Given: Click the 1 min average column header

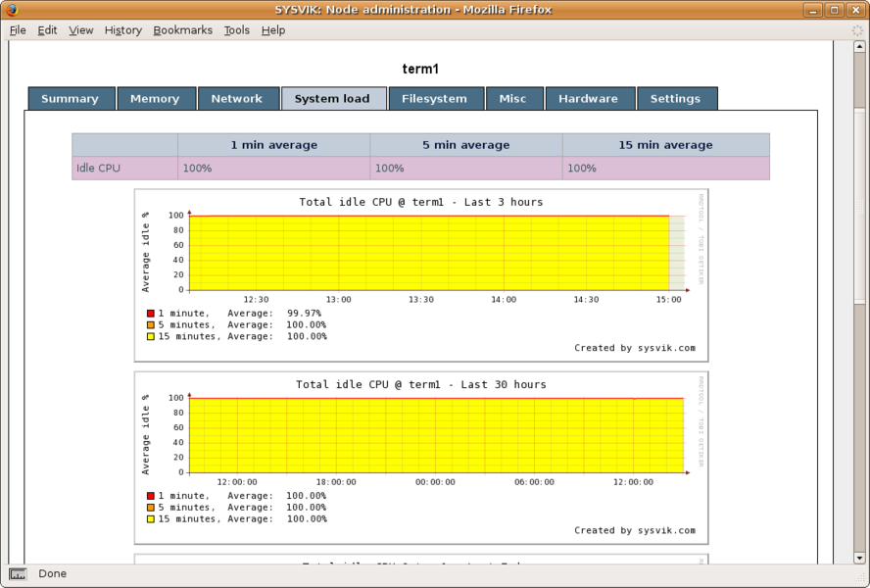Looking at the screenshot, I should [274, 145].
